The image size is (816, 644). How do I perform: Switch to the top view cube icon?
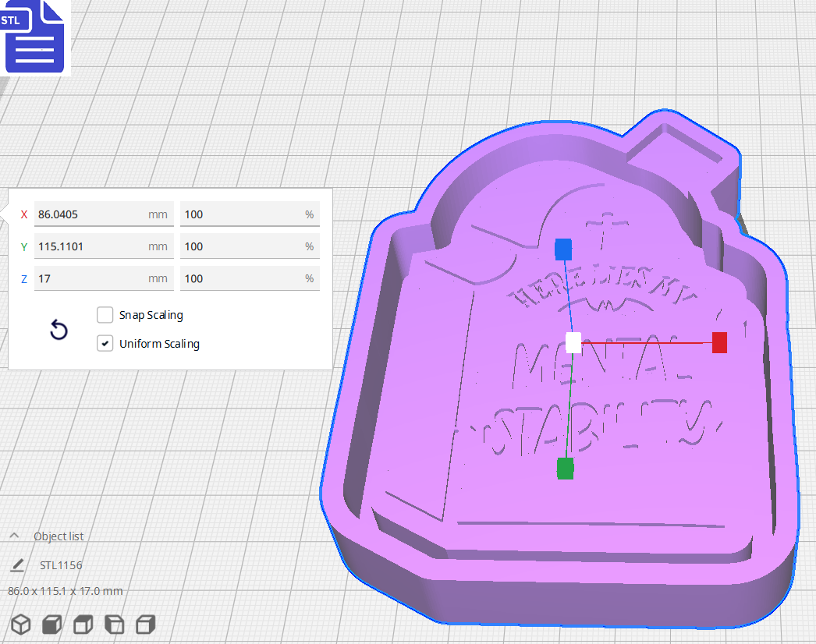coord(83,624)
